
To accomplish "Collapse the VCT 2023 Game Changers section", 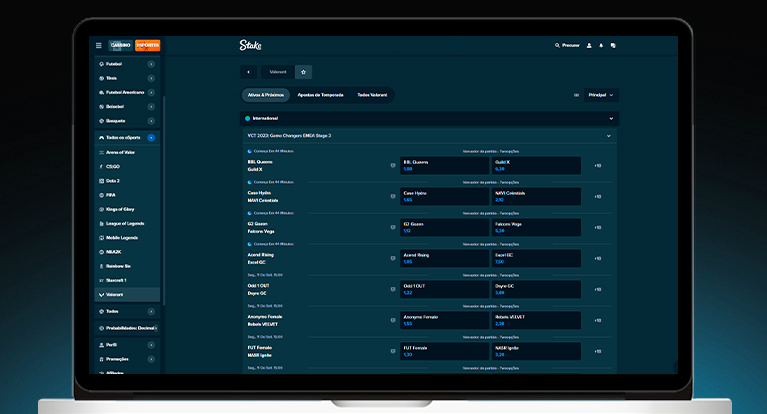I will (609, 136).
